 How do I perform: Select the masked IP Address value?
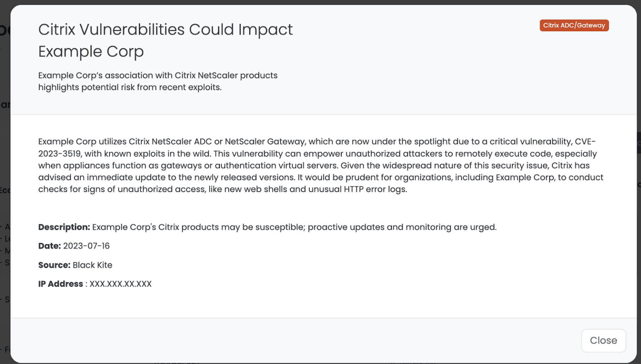pos(119,284)
